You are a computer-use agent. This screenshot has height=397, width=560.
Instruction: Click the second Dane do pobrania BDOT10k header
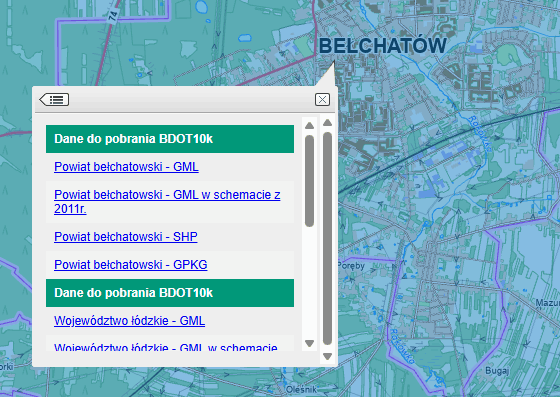[x=170, y=293]
